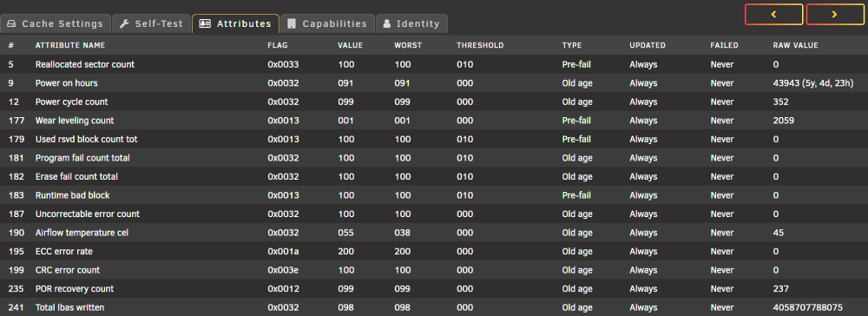Click the RAW VALUE column header
Viewport: 868px width, 316px height.
(x=795, y=45)
